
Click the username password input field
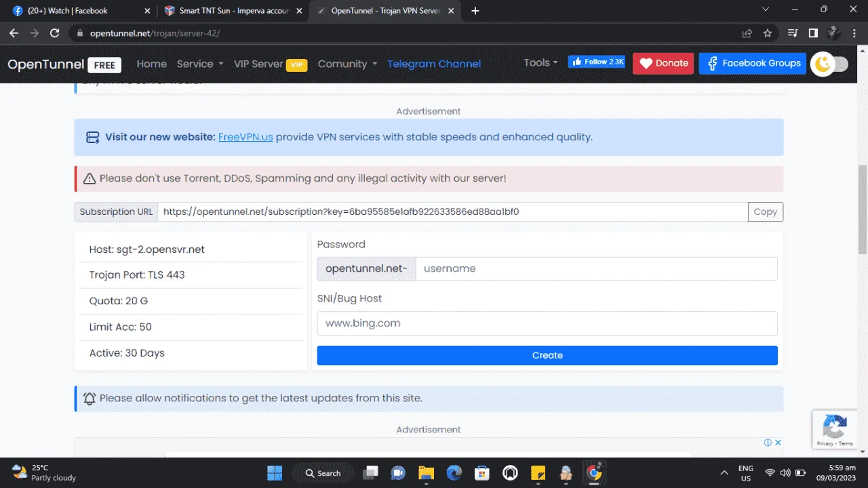point(597,268)
